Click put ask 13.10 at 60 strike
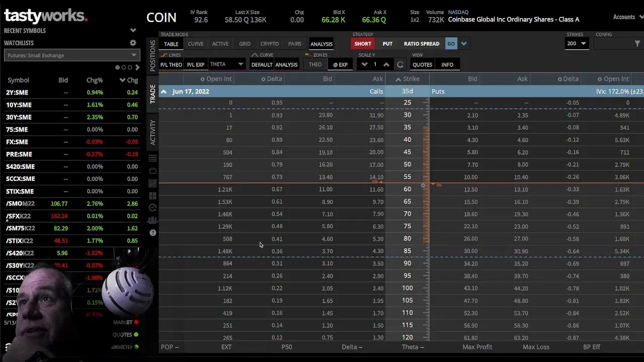The width and height of the screenshot is (644, 362). point(521,190)
